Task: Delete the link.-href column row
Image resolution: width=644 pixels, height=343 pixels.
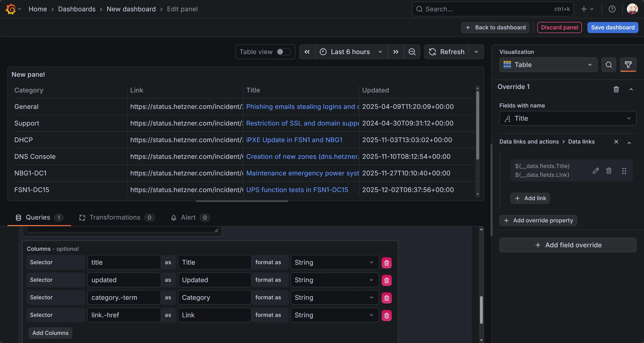Action: click(x=386, y=315)
